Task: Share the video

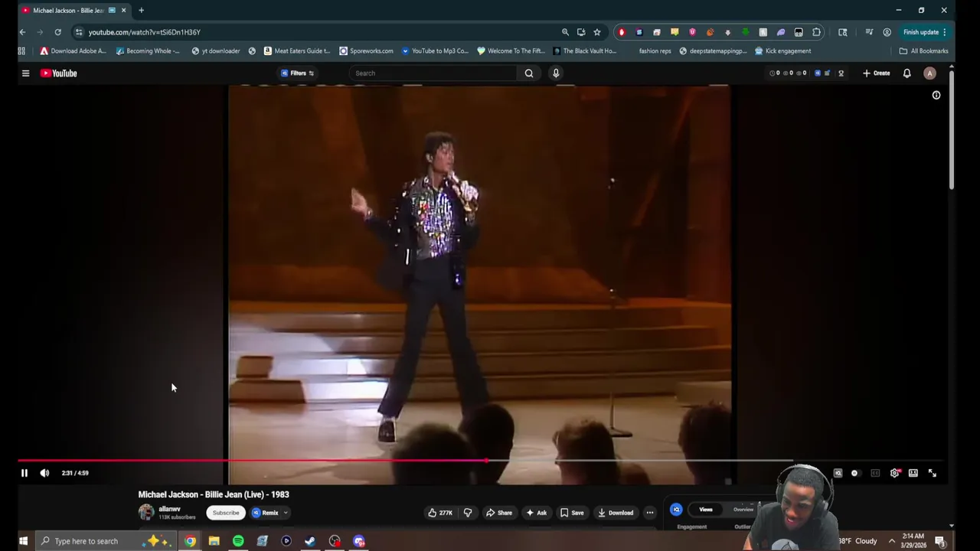Action: point(499,513)
